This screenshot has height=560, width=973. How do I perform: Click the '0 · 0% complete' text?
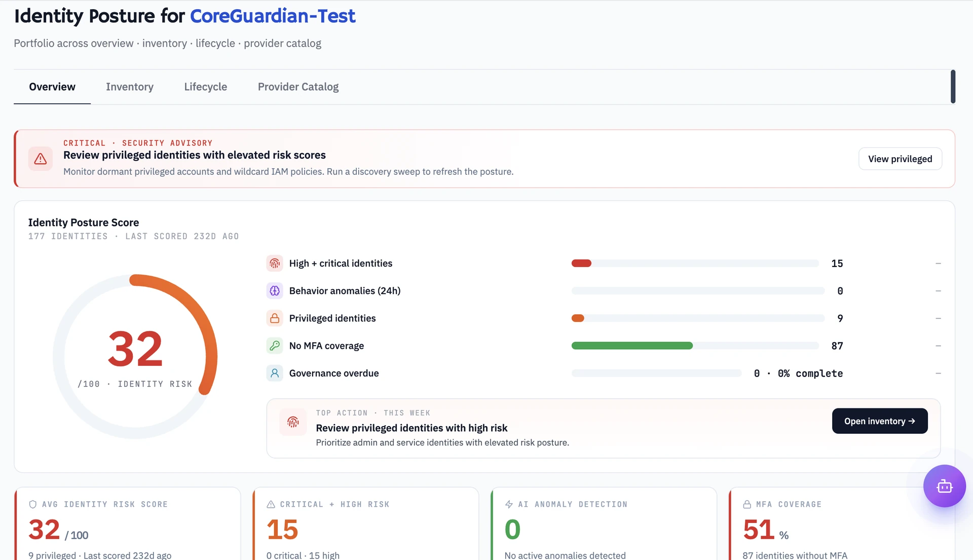799,374
